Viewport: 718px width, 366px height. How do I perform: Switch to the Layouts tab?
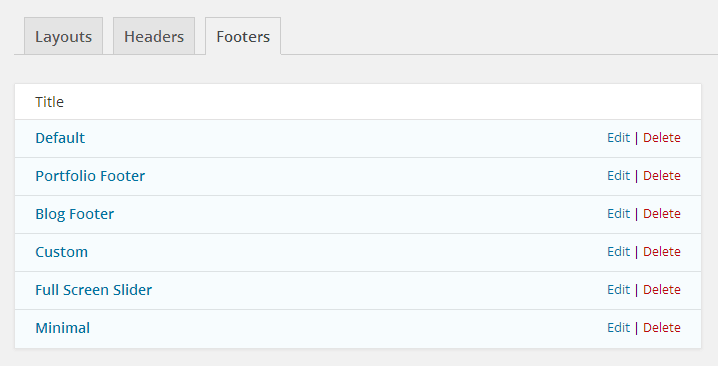[63, 36]
